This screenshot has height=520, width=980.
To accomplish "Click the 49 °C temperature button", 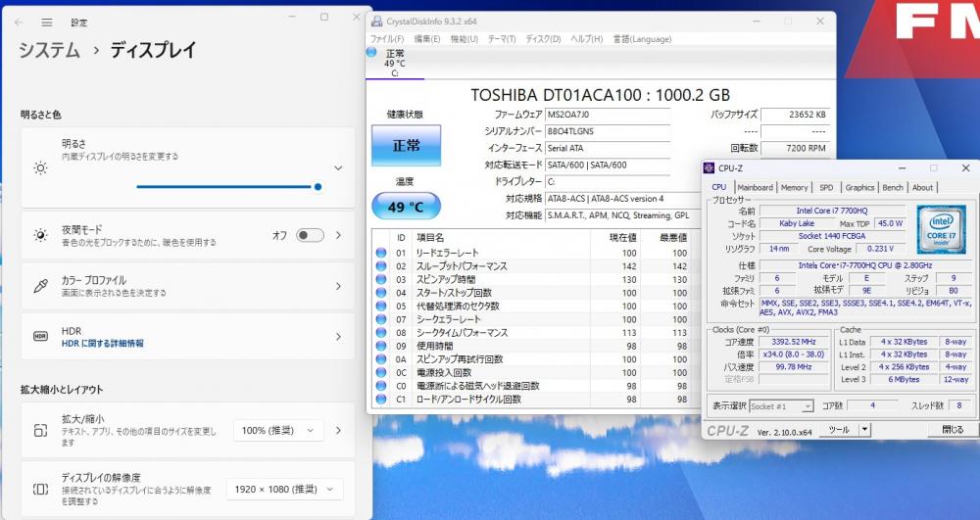I will coord(407,207).
